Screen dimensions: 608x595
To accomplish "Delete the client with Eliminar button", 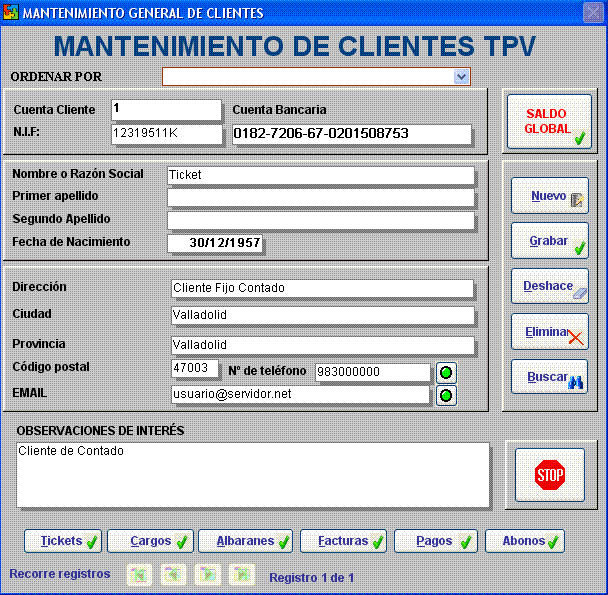I will pyautogui.click(x=549, y=332).
